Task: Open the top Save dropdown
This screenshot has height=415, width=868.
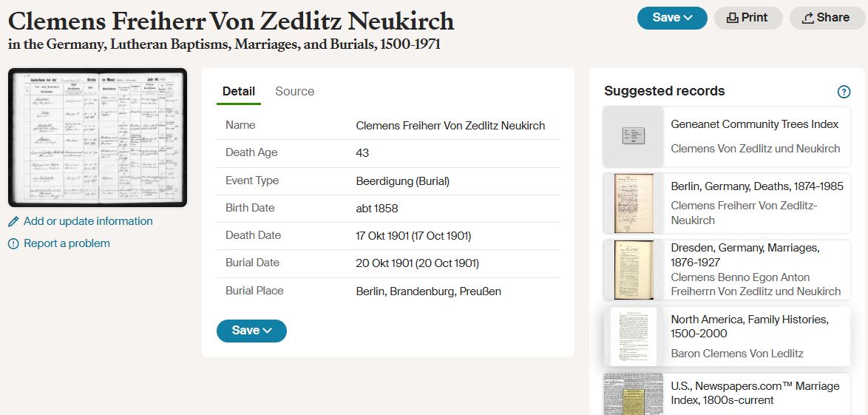Action: [672, 18]
